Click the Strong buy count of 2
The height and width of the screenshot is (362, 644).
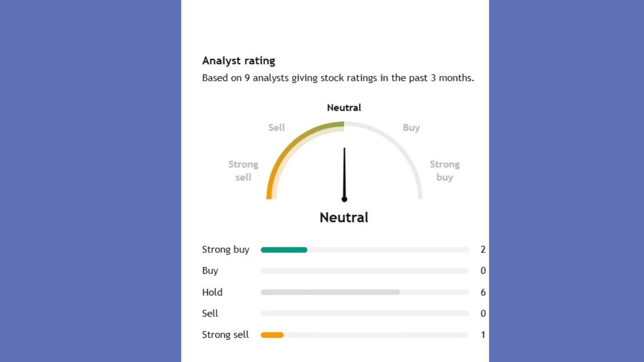pos(483,250)
